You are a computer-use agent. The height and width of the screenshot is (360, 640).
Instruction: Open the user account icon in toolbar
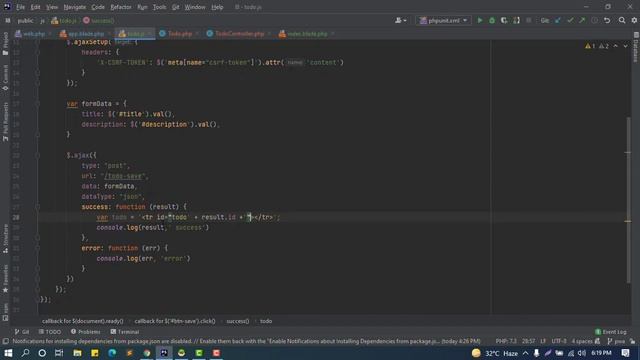[x=400, y=20]
